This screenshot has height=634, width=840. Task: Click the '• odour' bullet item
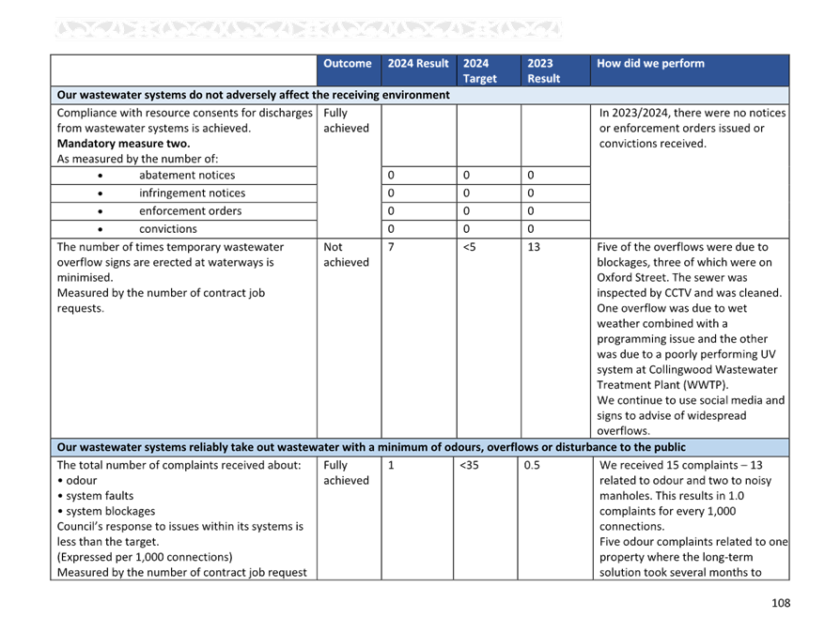pyautogui.click(x=77, y=481)
